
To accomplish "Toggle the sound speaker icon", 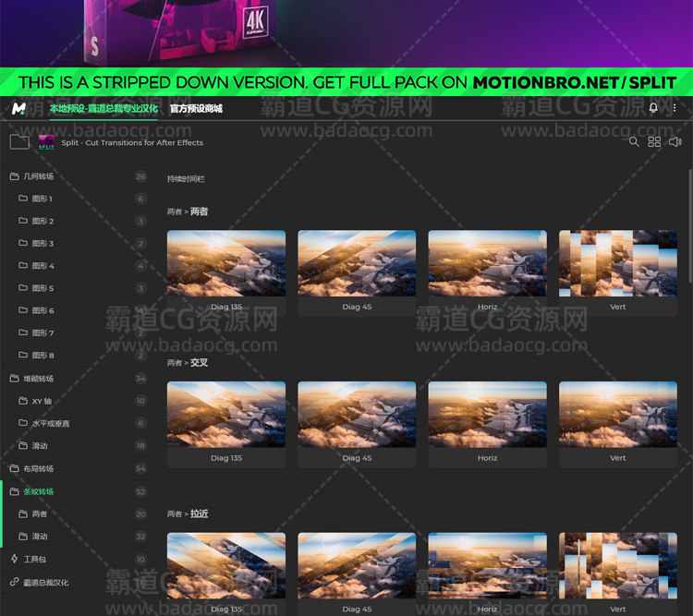I will [x=675, y=142].
